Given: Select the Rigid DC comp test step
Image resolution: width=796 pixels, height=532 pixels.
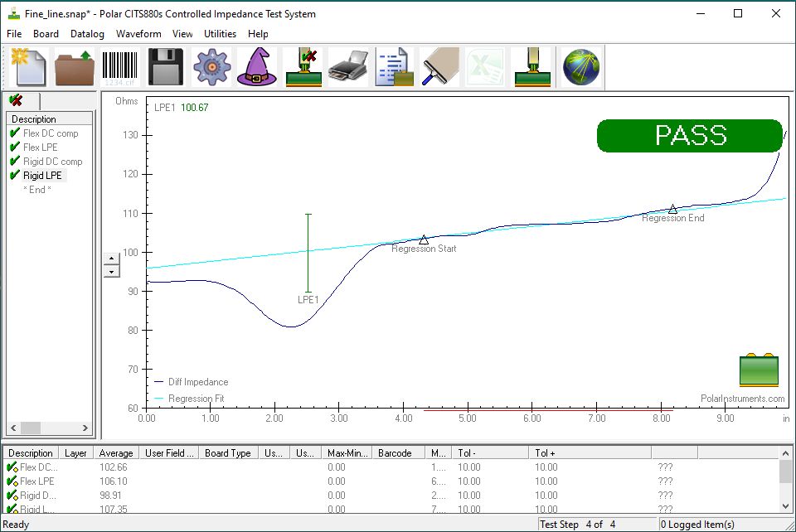Looking at the screenshot, I should tap(52, 162).
